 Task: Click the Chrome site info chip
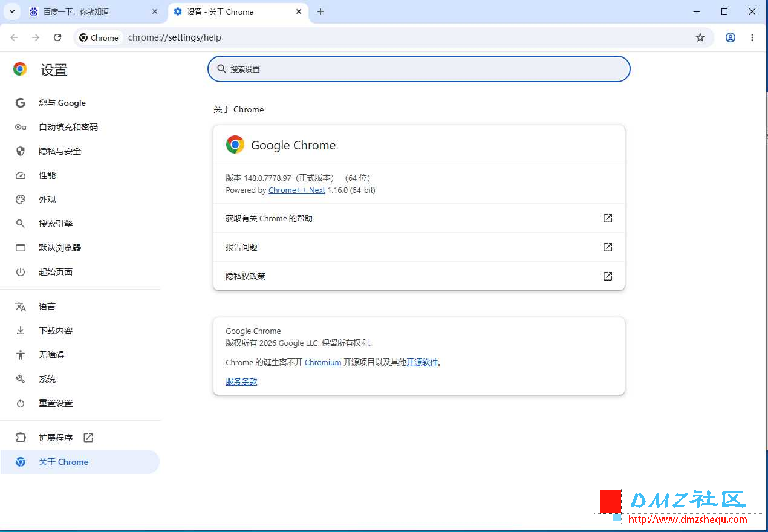click(x=99, y=37)
